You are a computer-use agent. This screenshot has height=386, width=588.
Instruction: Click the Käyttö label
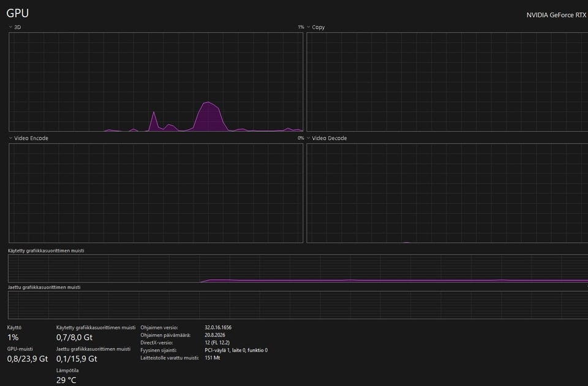(x=14, y=327)
